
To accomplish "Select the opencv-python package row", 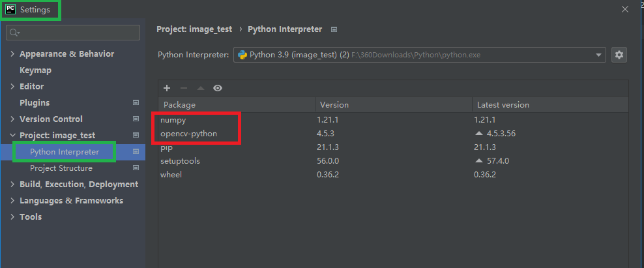I will click(x=189, y=134).
